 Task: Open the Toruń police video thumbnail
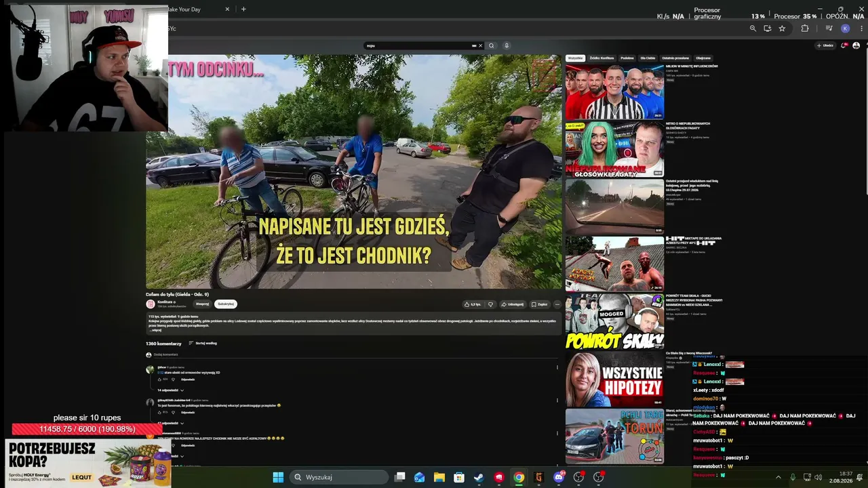point(614,436)
